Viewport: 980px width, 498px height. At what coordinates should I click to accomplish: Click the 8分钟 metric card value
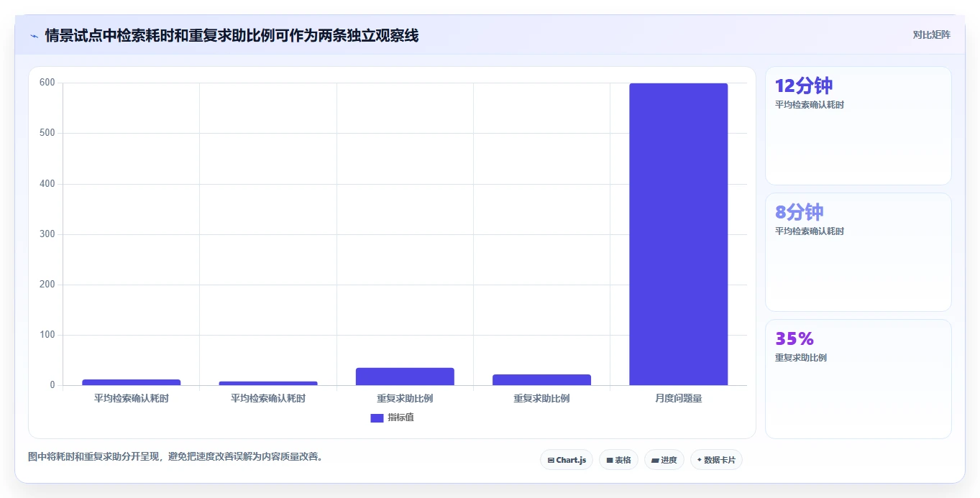pos(800,212)
